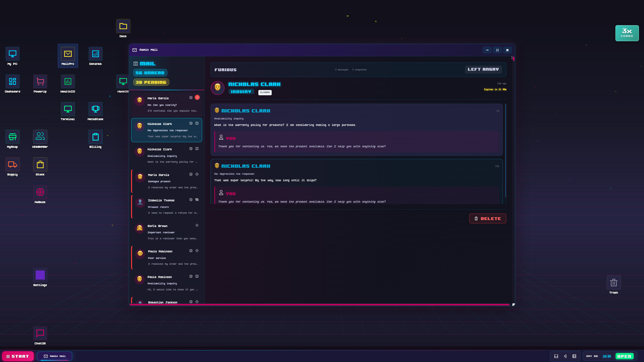The image size is (644, 362).
Task: Open the AdBuzz application icon
Action: click(40, 192)
